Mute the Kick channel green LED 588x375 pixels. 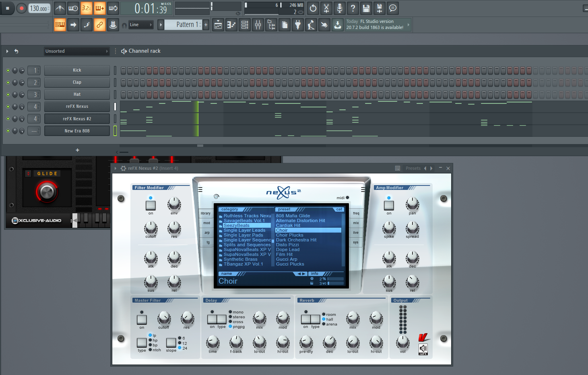click(x=8, y=70)
